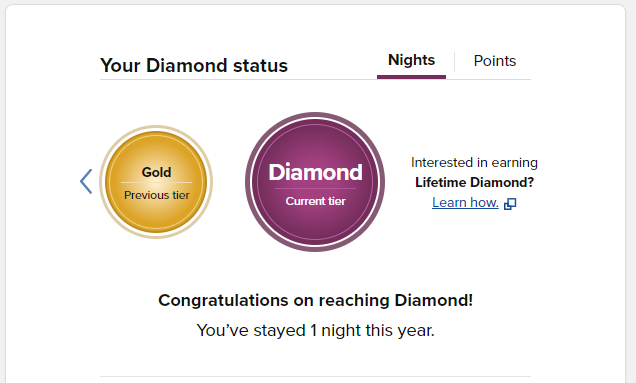Select the purple Diamond Current tier badge
636x383 pixels.
click(x=315, y=182)
